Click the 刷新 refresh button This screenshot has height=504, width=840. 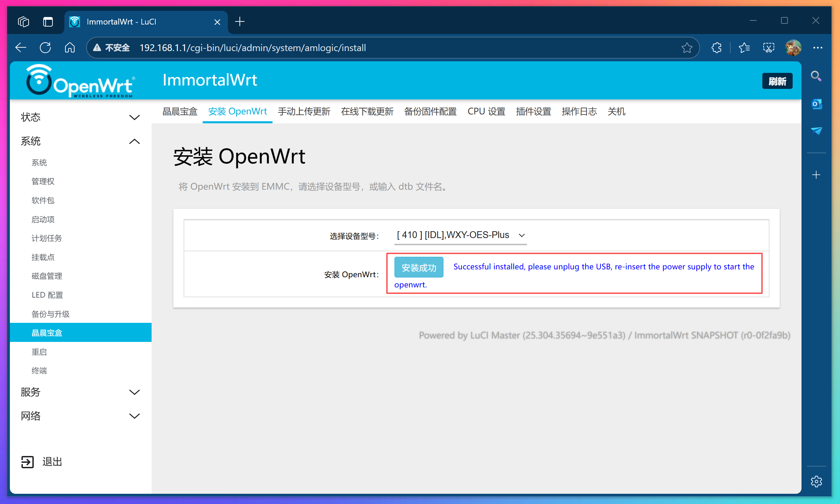pyautogui.click(x=778, y=81)
